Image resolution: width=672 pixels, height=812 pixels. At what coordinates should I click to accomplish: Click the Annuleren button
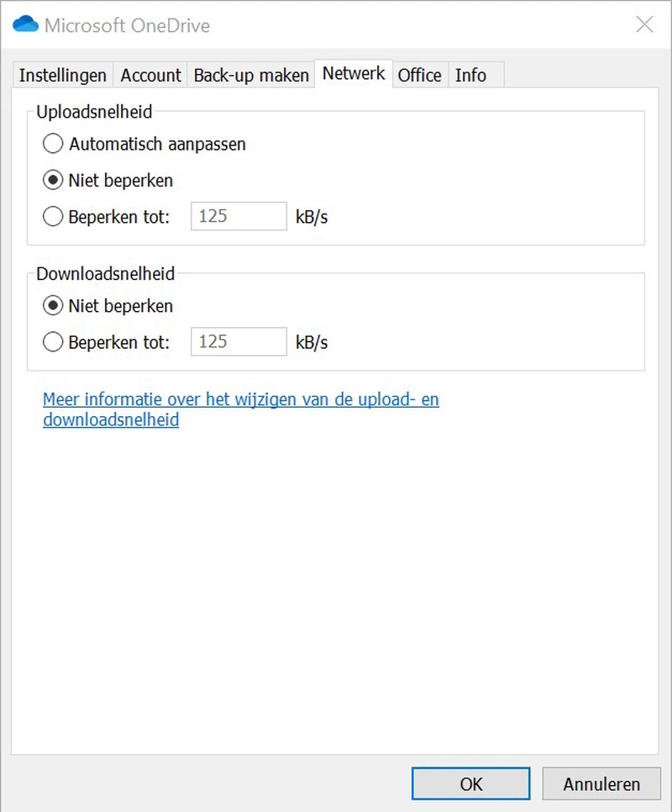[601, 783]
